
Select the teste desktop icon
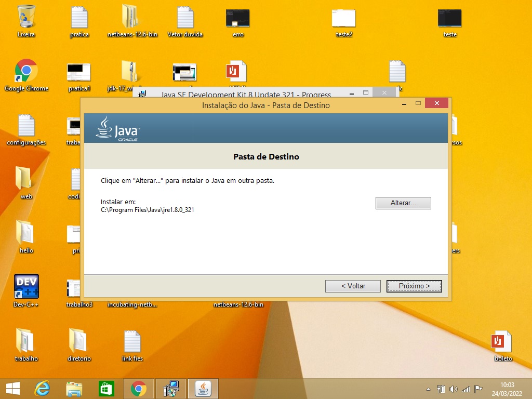(450, 22)
